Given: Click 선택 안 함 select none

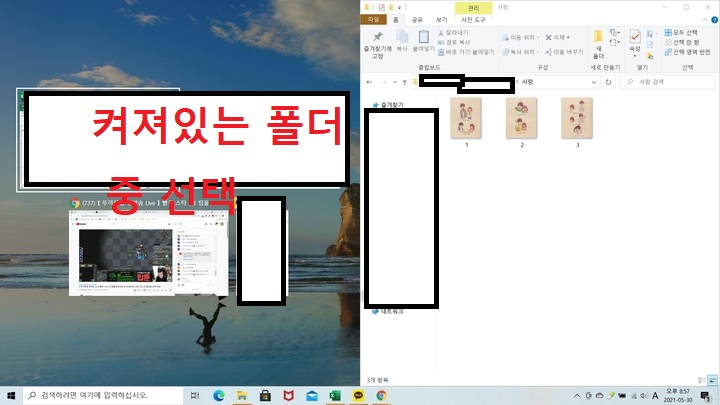Looking at the screenshot, I should pos(682,42).
